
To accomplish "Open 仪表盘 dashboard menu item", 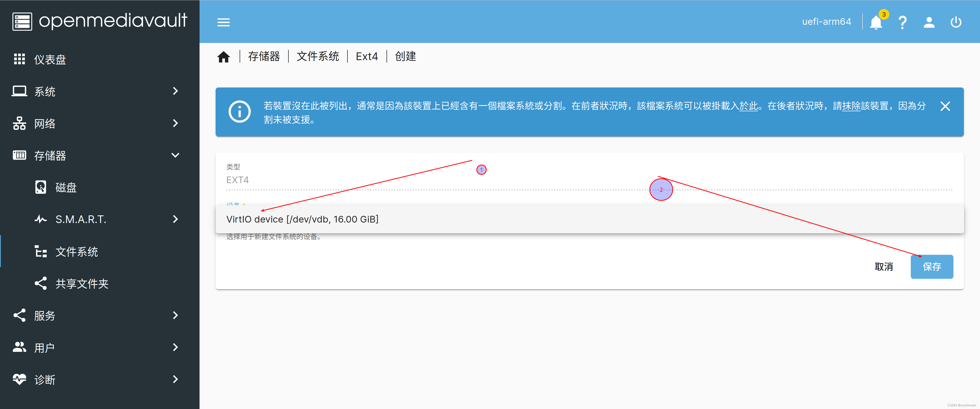I will pyautogui.click(x=50, y=59).
